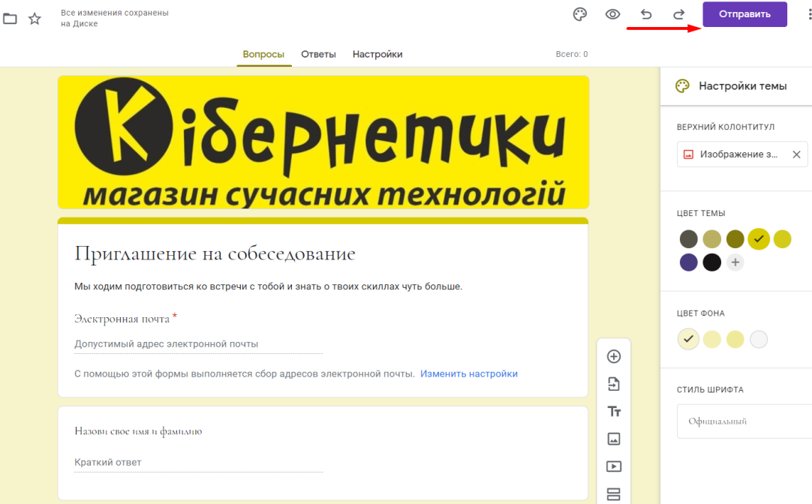
Task: Select the checked cream background color
Action: click(x=689, y=340)
